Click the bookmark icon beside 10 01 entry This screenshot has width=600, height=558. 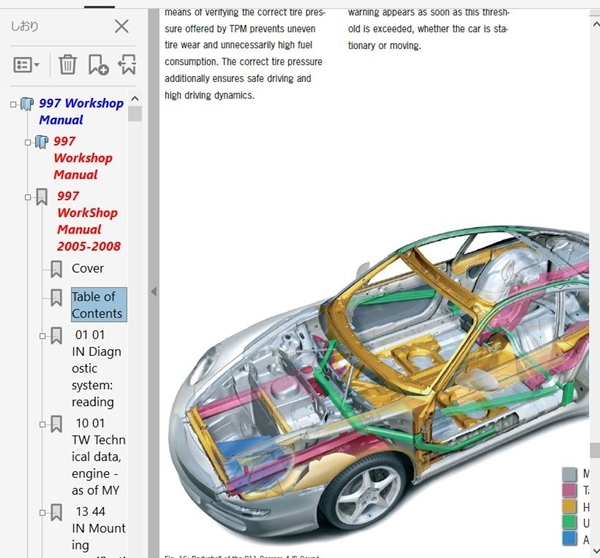pos(56,424)
